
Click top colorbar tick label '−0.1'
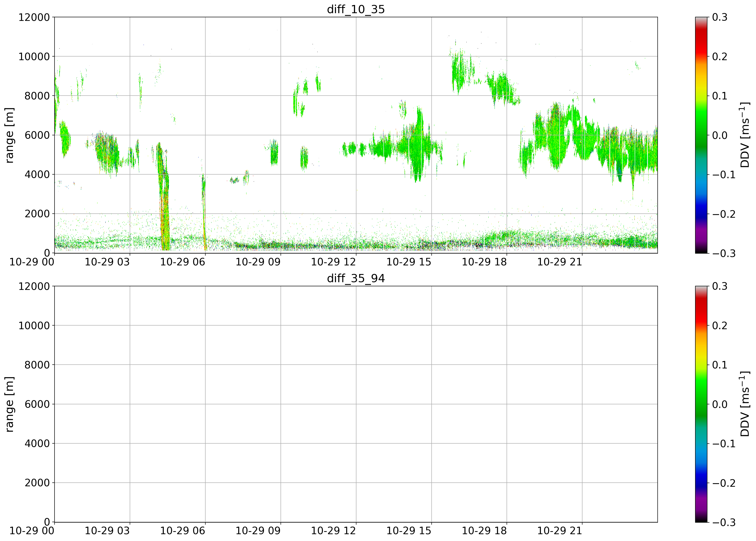[x=724, y=175]
